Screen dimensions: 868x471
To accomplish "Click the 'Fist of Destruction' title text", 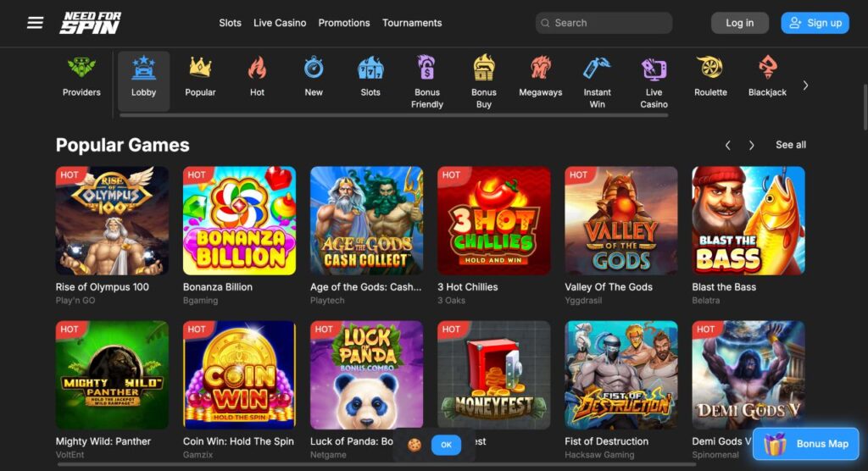I will (606, 441).
